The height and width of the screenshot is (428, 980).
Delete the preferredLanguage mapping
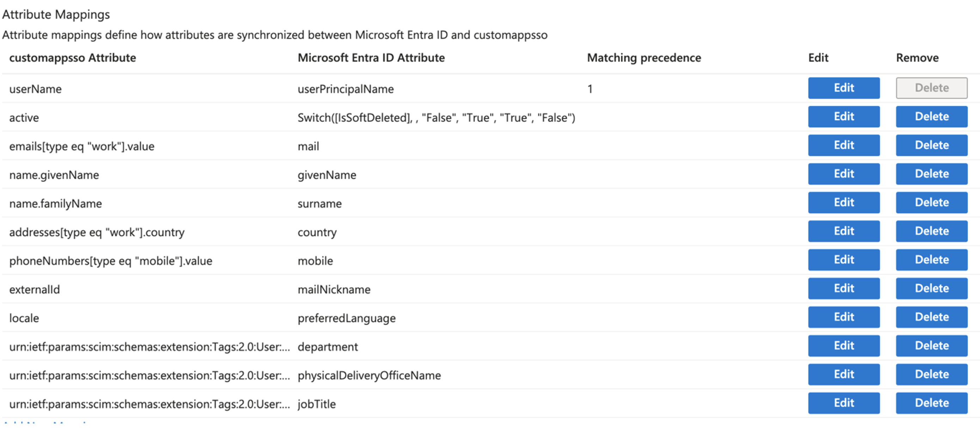(932, 317)
